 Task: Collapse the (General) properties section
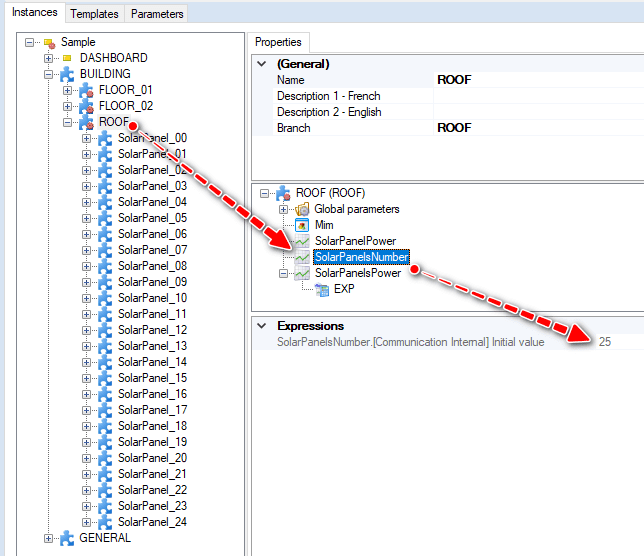click(x=261, y=64)
